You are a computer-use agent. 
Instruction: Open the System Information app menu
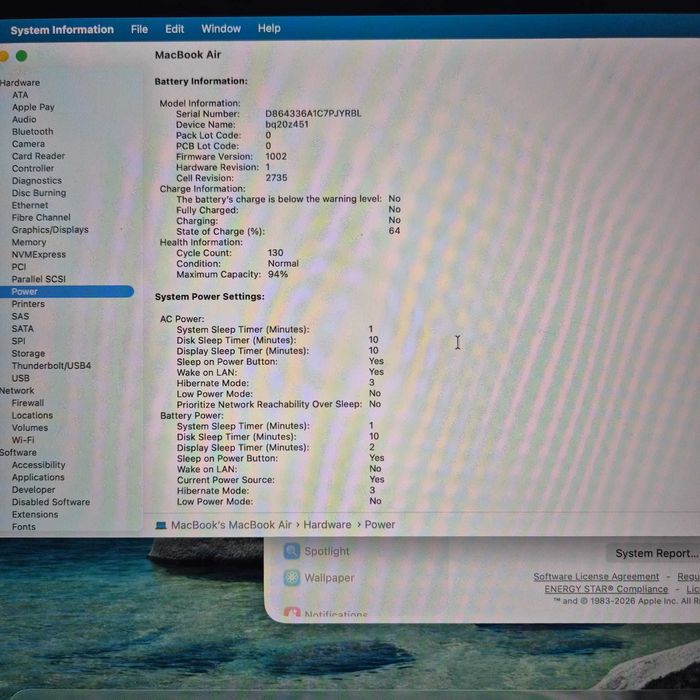pyautogui.click(x=62, y=30)
